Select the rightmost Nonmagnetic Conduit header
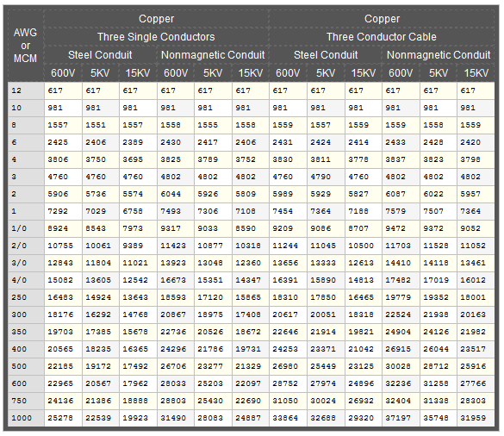The width and height of the screenshot is (504, 436). tap(439, 54)
